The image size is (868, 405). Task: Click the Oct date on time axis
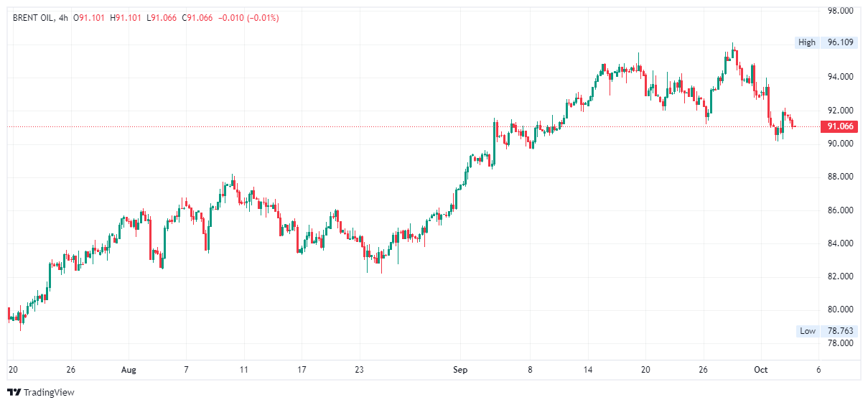point(761,370)
